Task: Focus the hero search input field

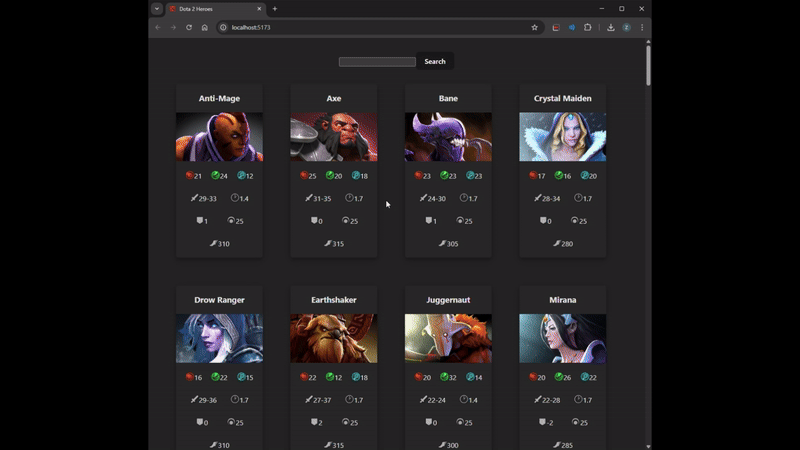Action: point(377,62)
